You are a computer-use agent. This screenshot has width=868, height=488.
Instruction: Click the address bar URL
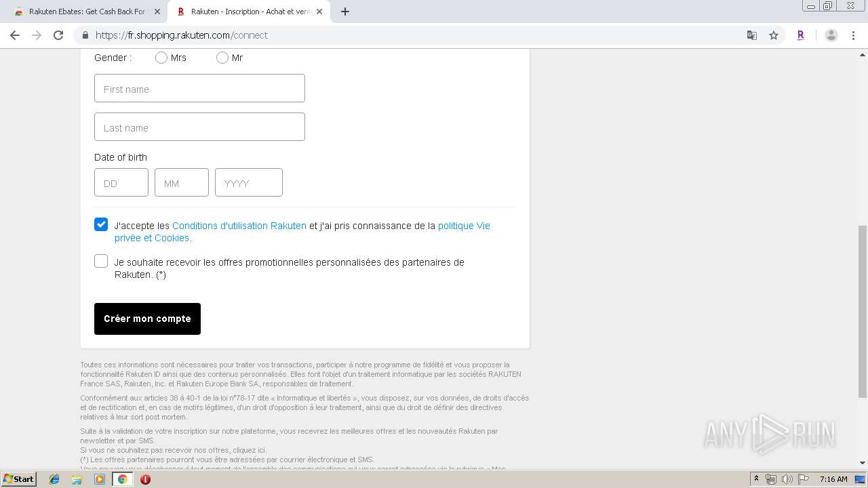click(182, 35)
